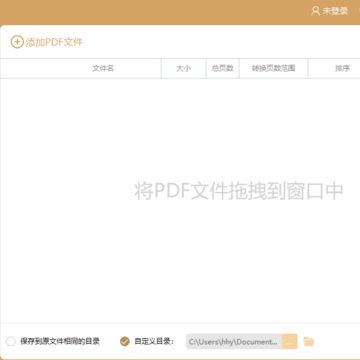Select the 自定义目录 radio option
Image resolution: width=360 pixels, height=360 pixels.
125,341
